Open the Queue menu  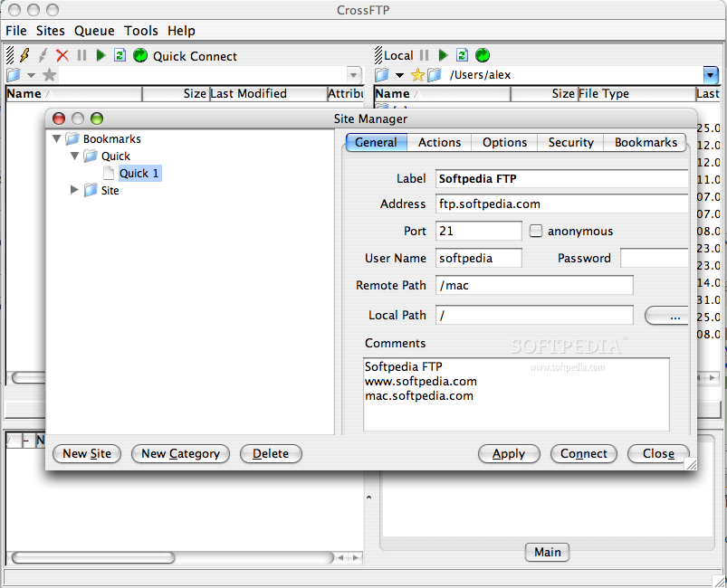(94, 31)
